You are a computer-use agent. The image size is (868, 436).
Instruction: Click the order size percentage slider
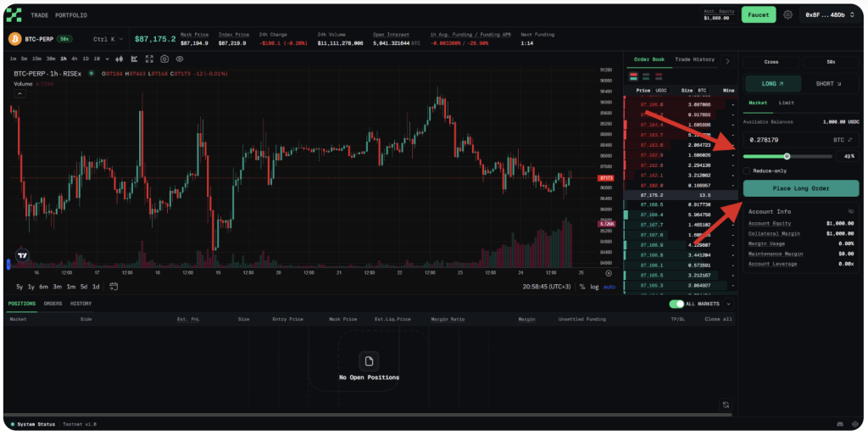[x=787, y=156]
